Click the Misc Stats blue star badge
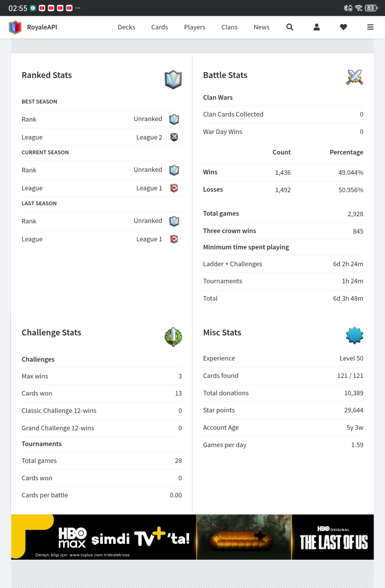Image resolution: width=385 pixels, height=588 pixels. coord(355,335)
